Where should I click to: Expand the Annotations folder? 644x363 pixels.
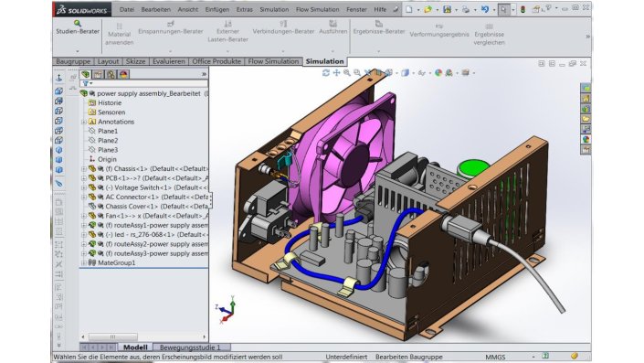pos(84,122)
